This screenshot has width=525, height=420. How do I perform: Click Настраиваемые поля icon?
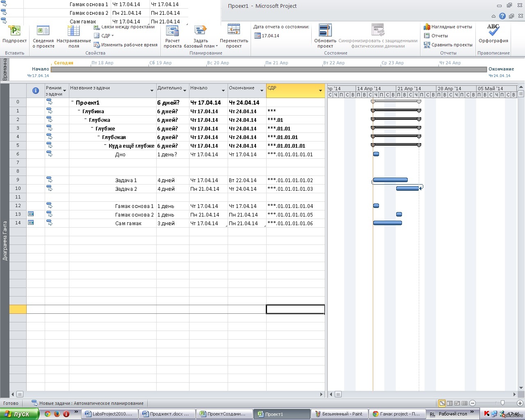pyautogui.click(x=73, y=32)
